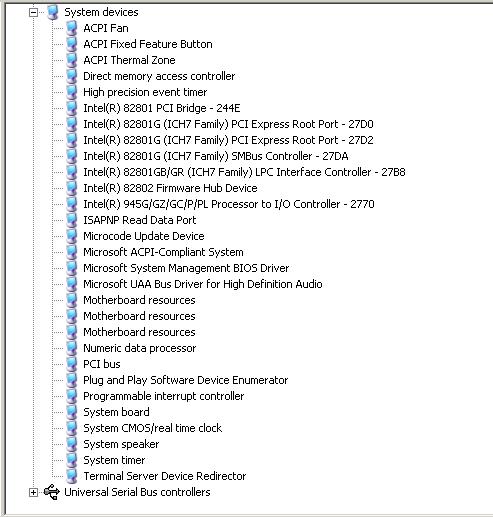
Task: Click the Numeric data processor icon
Action: (x=72, y=348)
